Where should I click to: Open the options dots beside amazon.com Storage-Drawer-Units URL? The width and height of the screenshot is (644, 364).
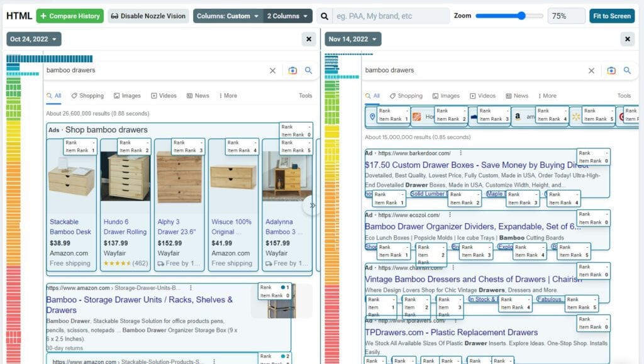click(x=191, y=288)
